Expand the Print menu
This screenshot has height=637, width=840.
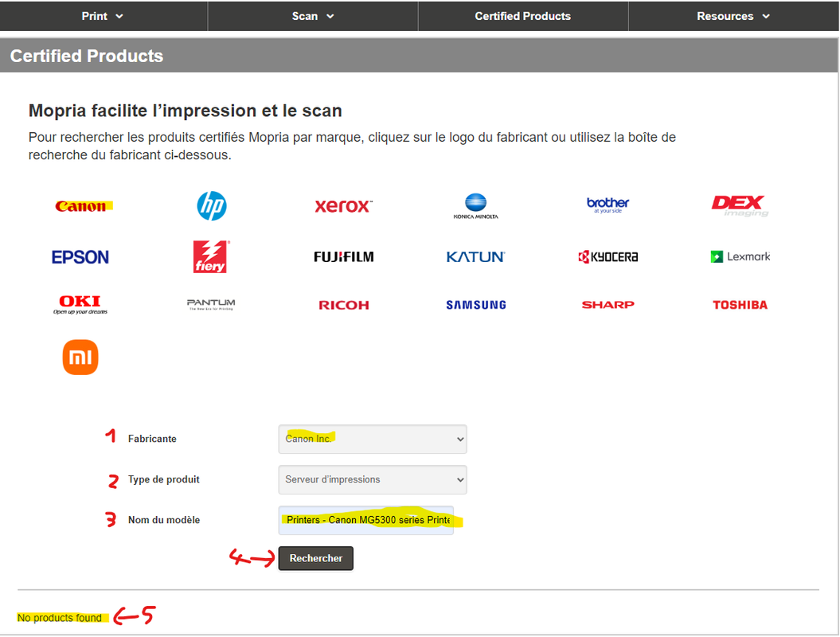tap(103, 16)
